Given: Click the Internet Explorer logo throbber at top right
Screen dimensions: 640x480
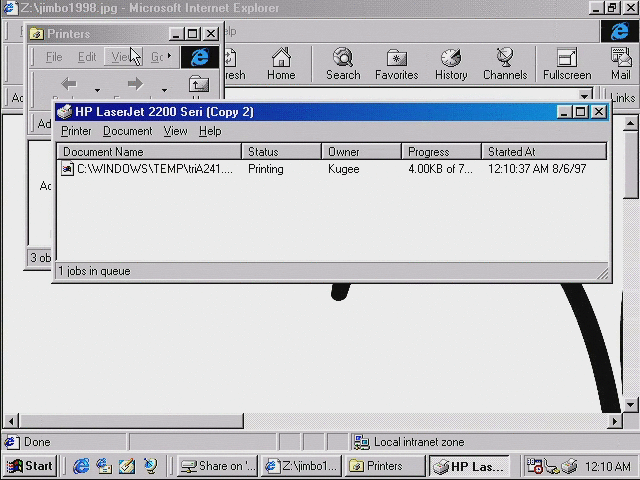Looking at the screenshot, I should (x=620, y=31).
